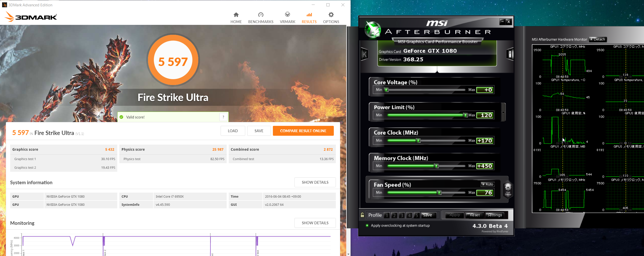Show details for System information
The height and width of the screenshot is (256, 644).
(x=315, y=182)
